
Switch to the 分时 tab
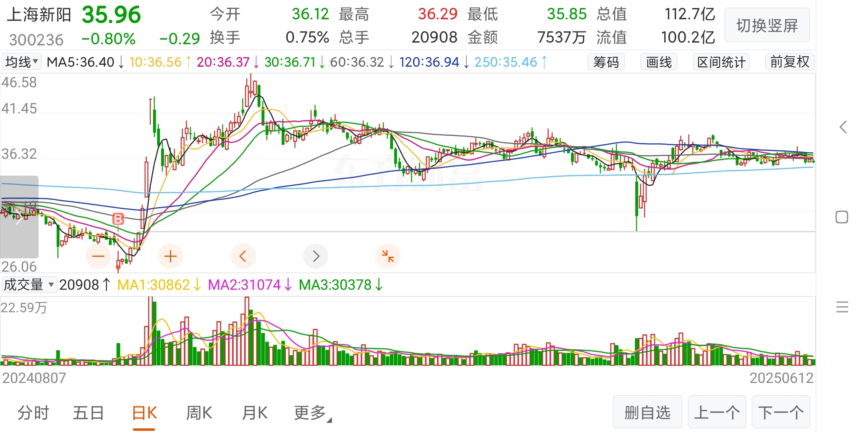33,413
